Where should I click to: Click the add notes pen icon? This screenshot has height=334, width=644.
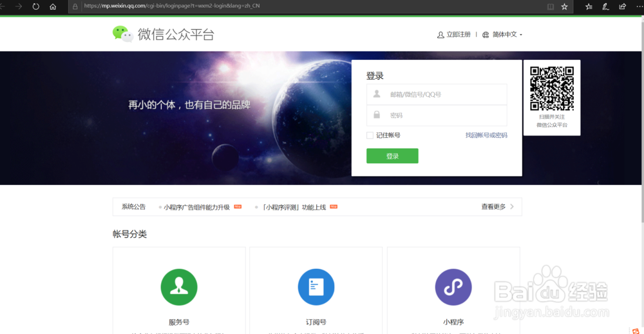pyautogui.click(x=605, y=6)
